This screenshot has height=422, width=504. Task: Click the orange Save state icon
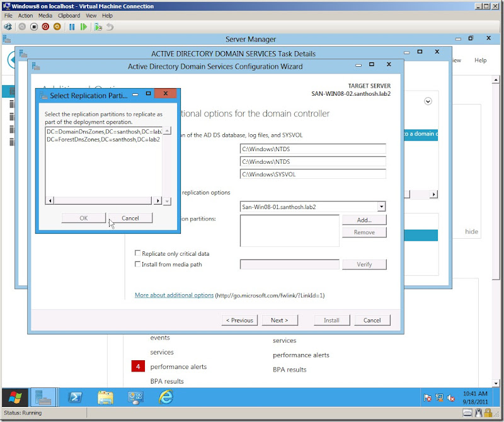coord(57,27)
